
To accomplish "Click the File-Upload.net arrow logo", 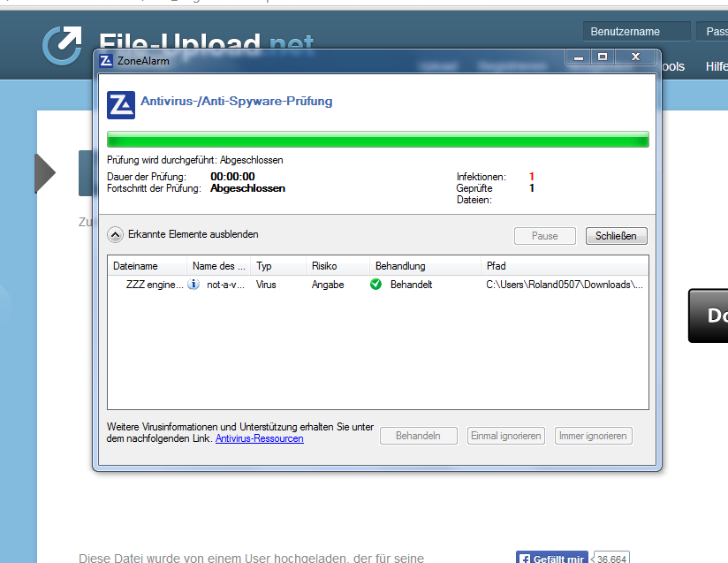I will pos(63,45).
